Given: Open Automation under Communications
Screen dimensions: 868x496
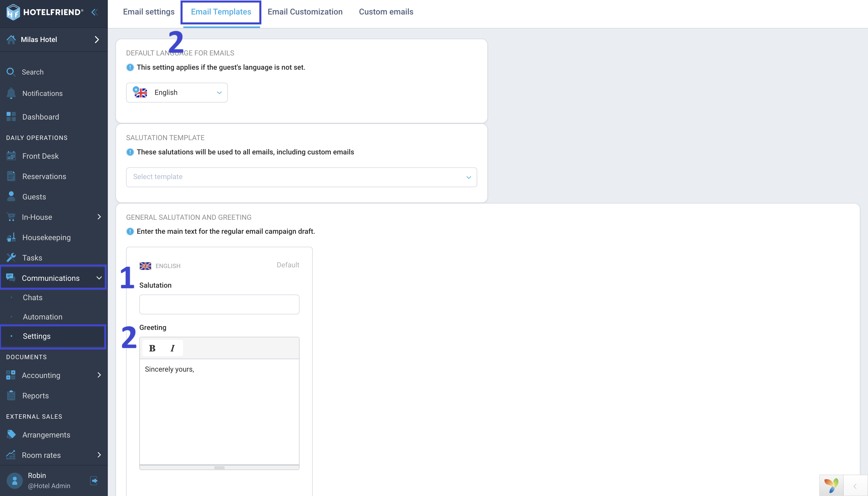Looking at the screenshot, I should [x=42, y=317].
